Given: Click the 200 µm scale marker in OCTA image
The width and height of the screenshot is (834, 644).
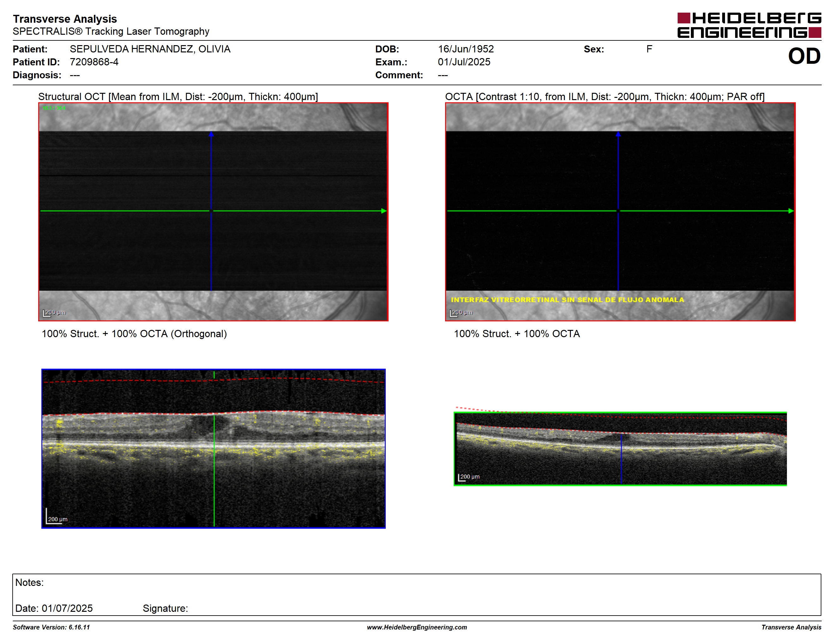Looking at the screenshot, I should point(461,313).
